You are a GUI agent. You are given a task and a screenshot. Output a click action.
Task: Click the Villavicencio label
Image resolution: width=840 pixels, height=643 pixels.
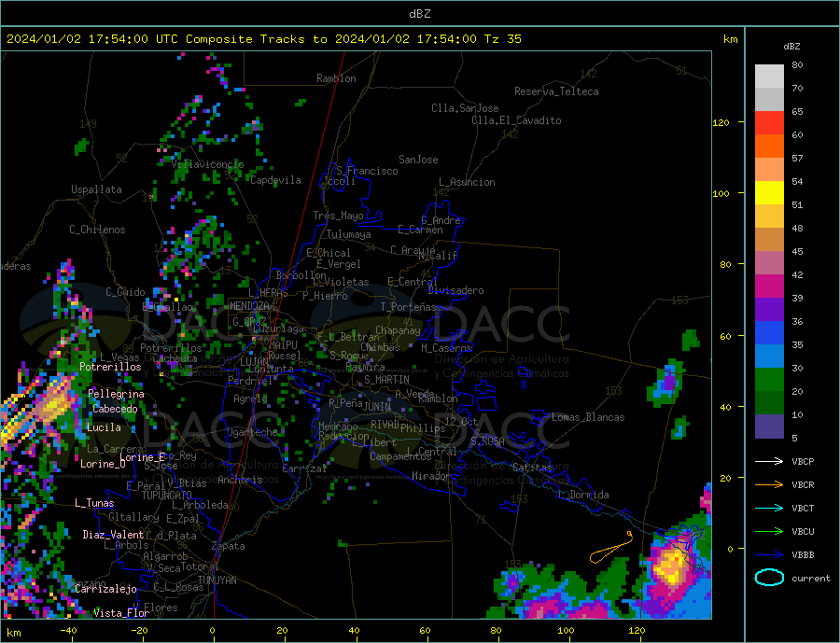pyautogui.click(x=207, y=164)
